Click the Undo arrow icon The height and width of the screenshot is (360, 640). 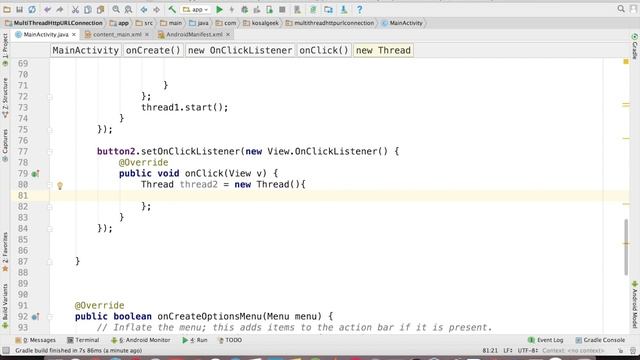pos(48,9)
